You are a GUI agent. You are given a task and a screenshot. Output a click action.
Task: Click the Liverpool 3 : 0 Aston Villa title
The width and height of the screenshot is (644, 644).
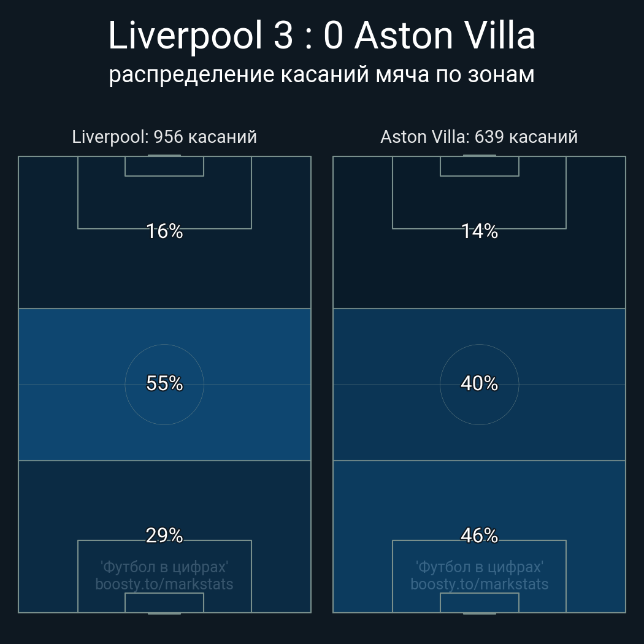pos(321,36)
